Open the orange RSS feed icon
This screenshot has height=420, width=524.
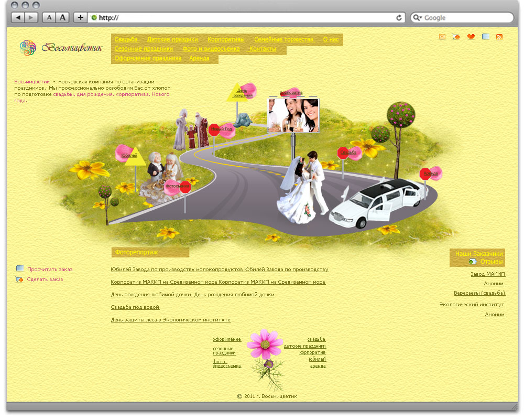point(499,37)
